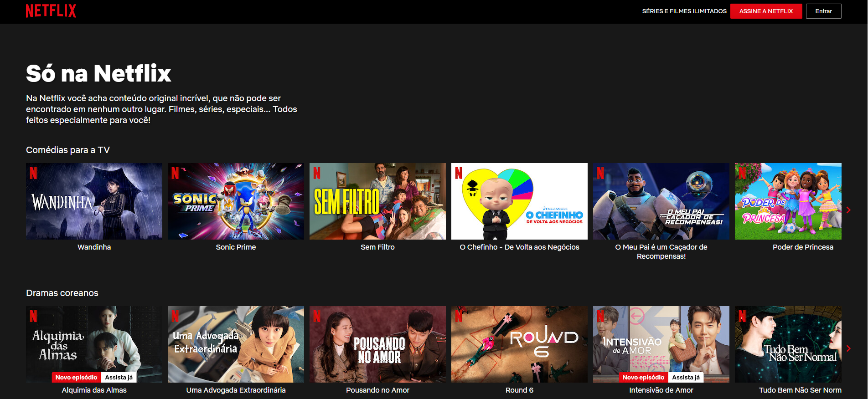Open the Pousando no Amor thumbnail

[377, 344]
